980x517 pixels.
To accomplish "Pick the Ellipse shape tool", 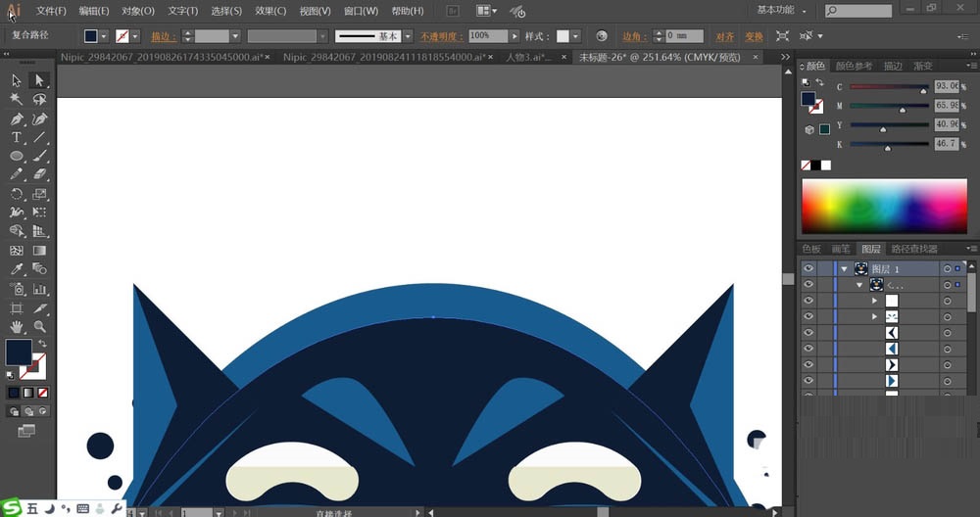I will pyautogui.click(x=17, y=156).
